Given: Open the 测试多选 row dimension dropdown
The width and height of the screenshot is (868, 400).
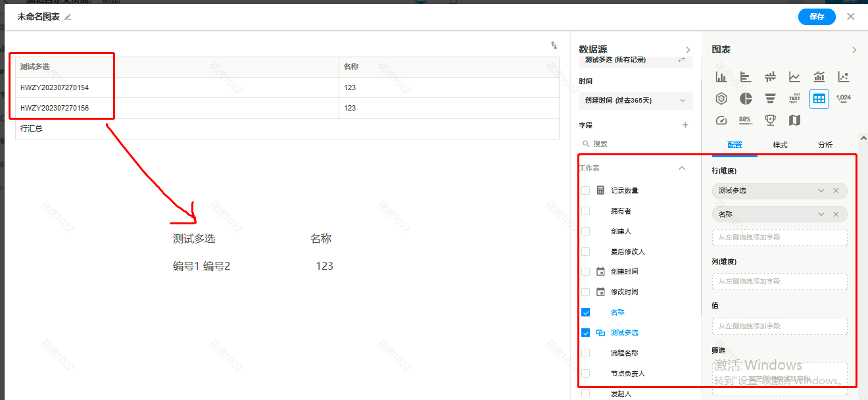Looking at the screenshot, I should pos(820,190).
